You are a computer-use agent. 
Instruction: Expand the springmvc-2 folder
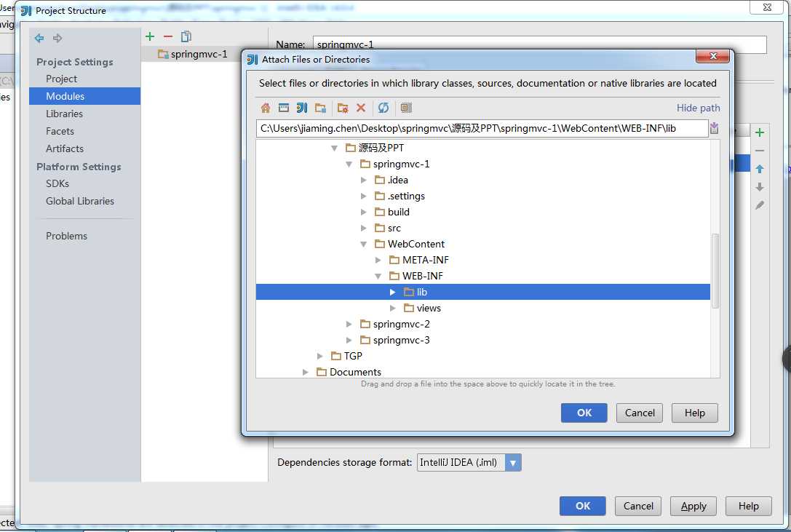click(x=349, y=324)
